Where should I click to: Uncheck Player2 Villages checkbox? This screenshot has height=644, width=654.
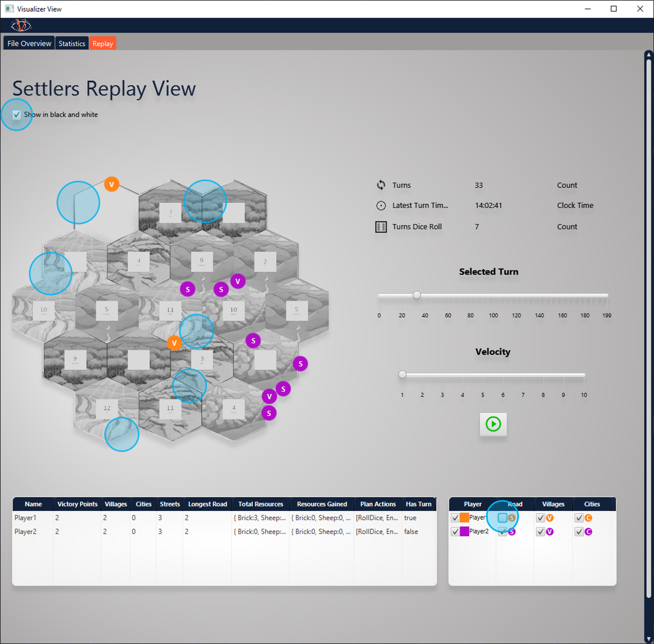[540, 532]
